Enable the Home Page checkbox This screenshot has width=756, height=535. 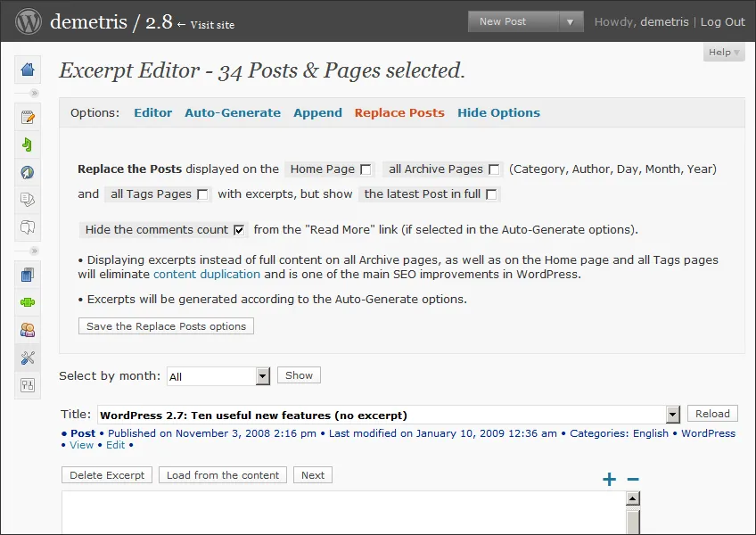coord(366,169)
